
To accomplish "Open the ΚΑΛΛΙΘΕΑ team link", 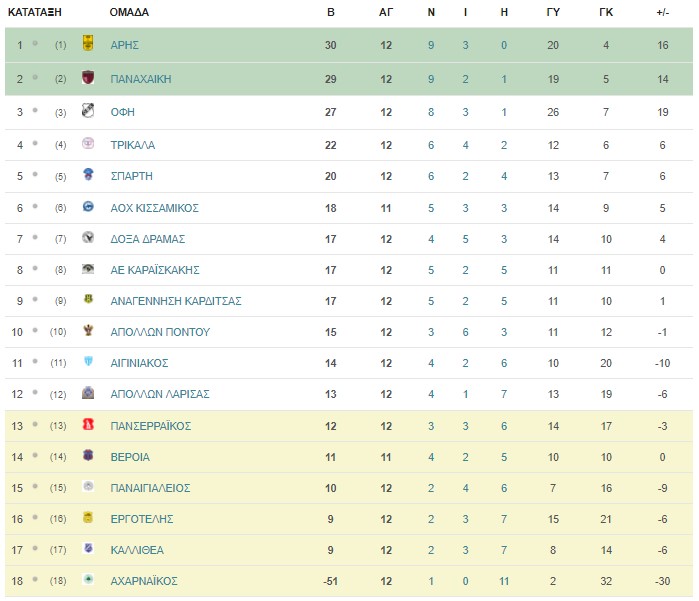I will click(137, 550).
